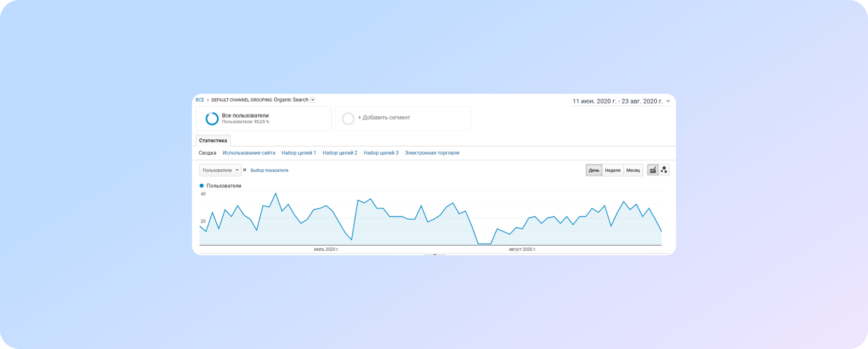
Task: Click the line chart view icon
Action: pos(653,170)
